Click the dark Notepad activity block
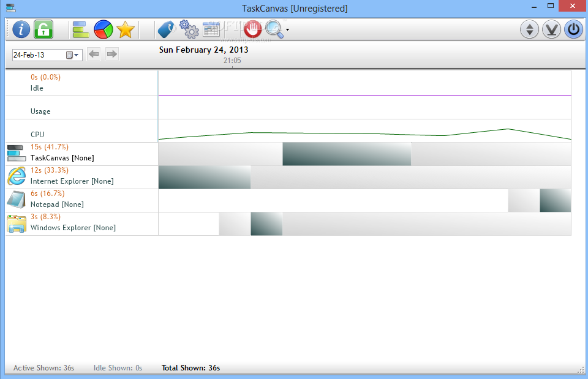This screenshot has width=588, height=379. pyautogui.click(x=556, y=201)
